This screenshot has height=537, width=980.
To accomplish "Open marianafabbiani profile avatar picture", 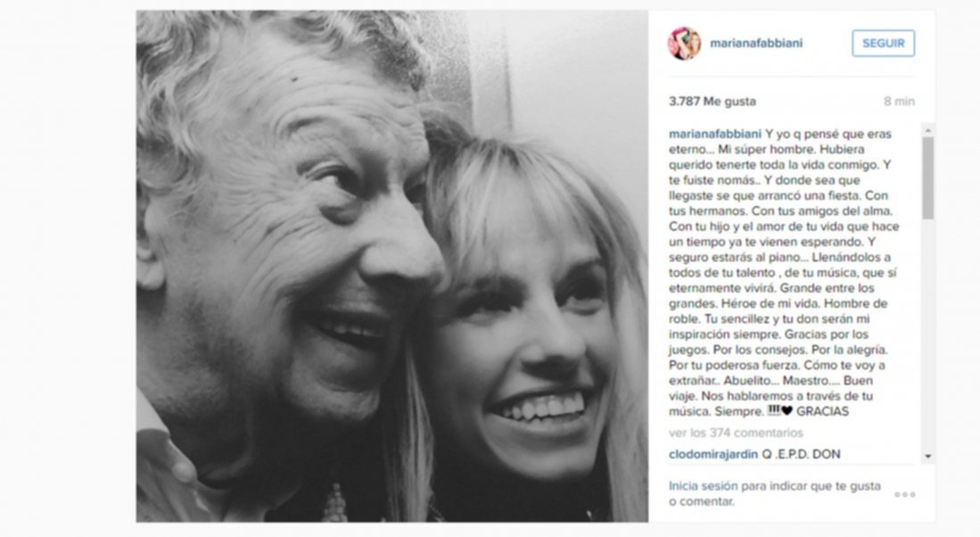I will pos(684,44).
